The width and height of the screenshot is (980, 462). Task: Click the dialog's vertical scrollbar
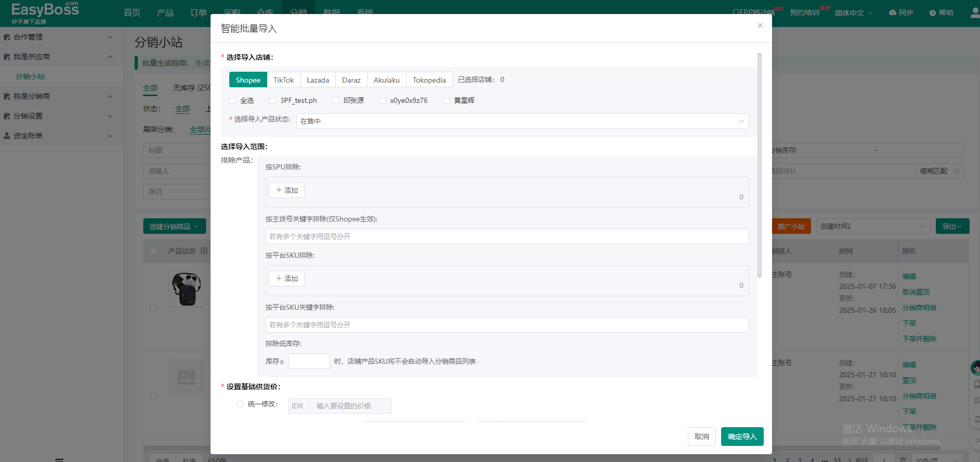point(760,165)
